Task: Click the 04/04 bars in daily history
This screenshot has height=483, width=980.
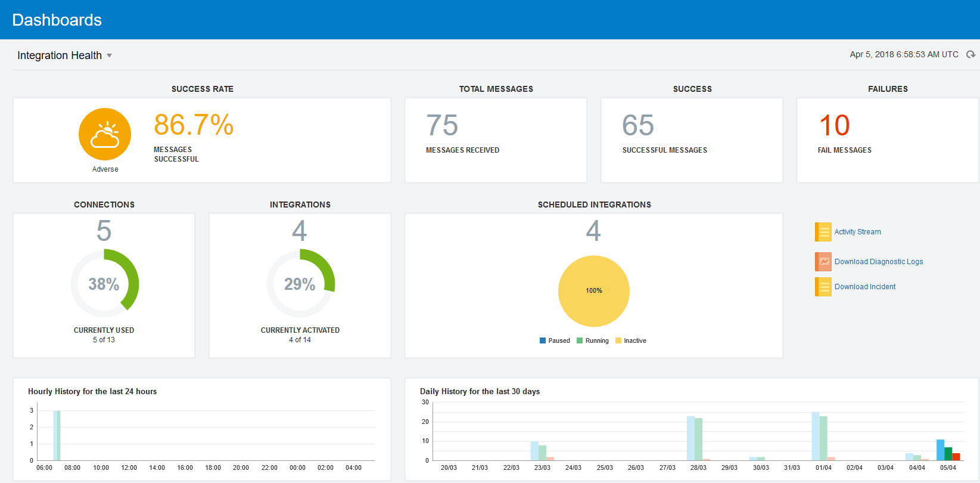Action: (917, 457)
